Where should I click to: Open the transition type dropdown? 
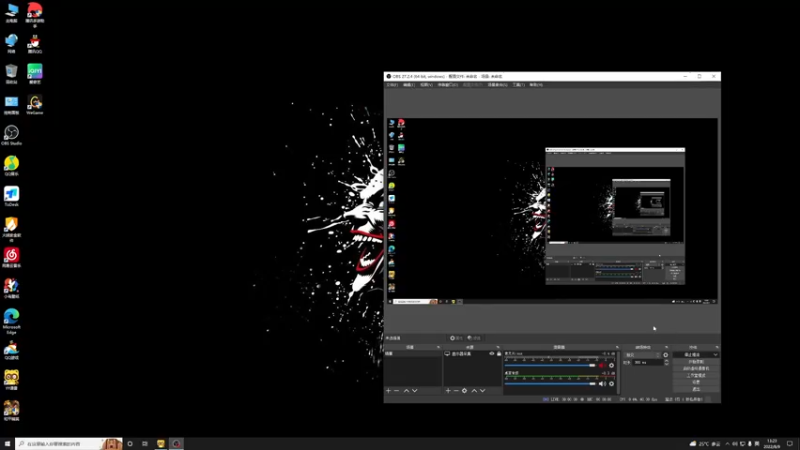642,355
